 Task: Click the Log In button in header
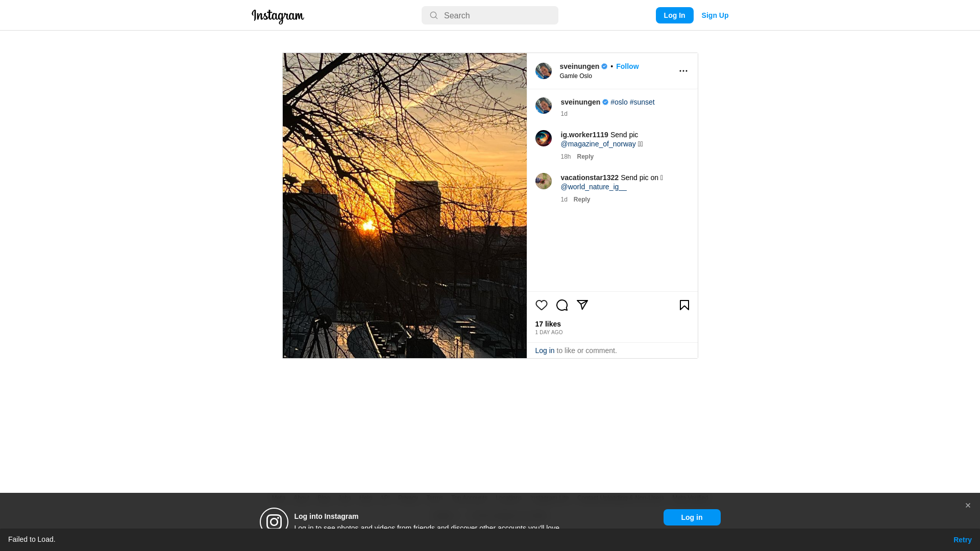point(674,15)
